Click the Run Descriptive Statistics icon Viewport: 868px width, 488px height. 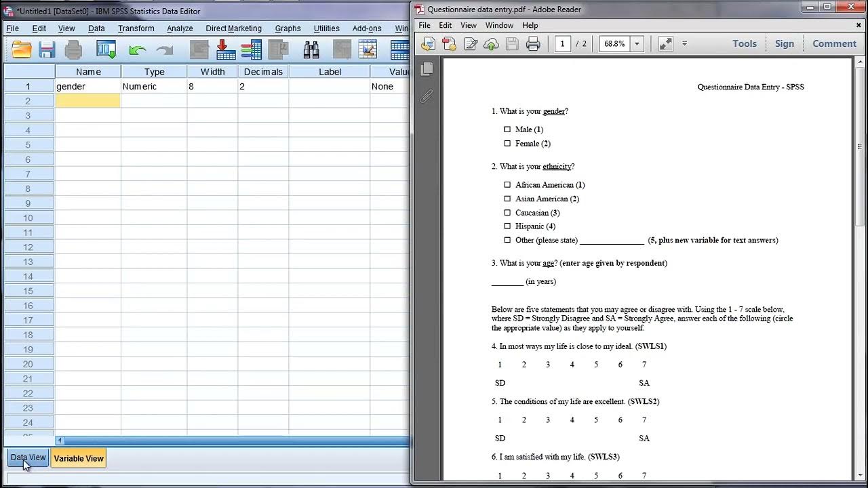[278, 49]
